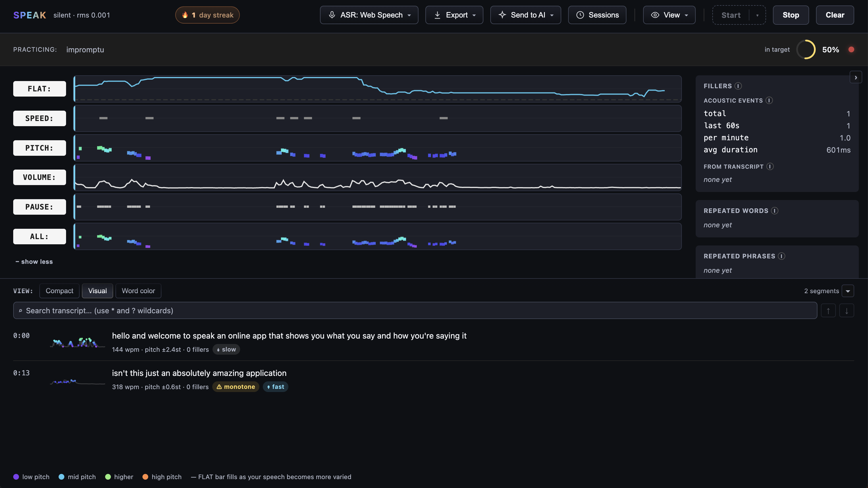Switch transcript view to Word color
868x488 pixels.
tap(138, 291)
